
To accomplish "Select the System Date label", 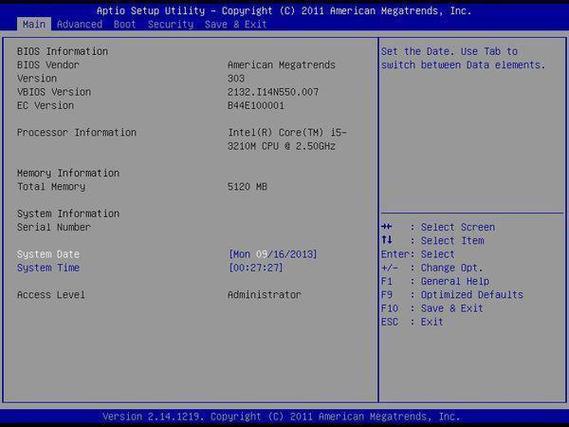I will 48,254.
